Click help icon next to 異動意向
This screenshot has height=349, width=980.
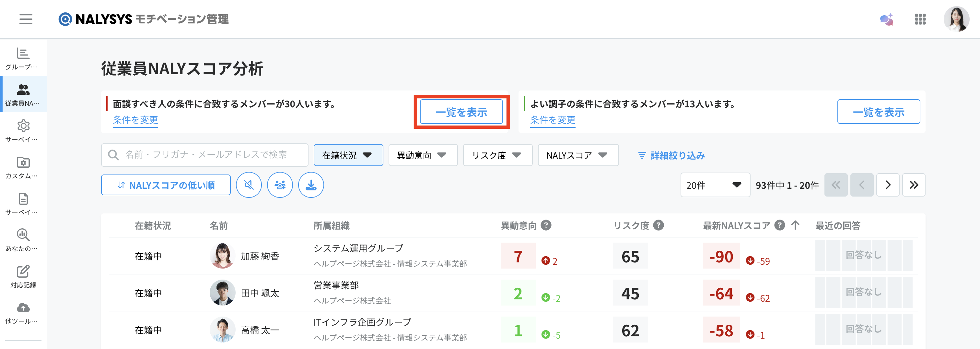(x=546, y=226)
